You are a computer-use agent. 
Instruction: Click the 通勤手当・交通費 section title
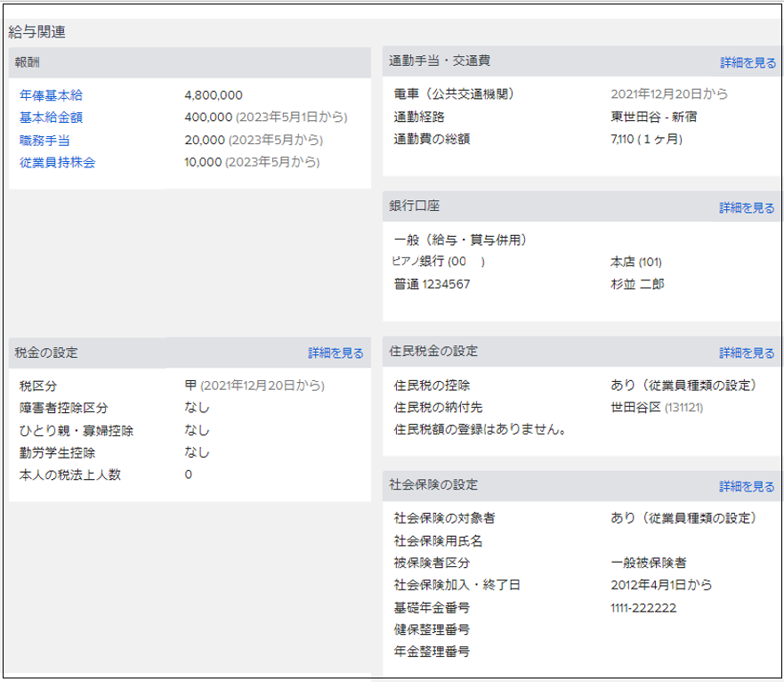(x=440, y=61)
